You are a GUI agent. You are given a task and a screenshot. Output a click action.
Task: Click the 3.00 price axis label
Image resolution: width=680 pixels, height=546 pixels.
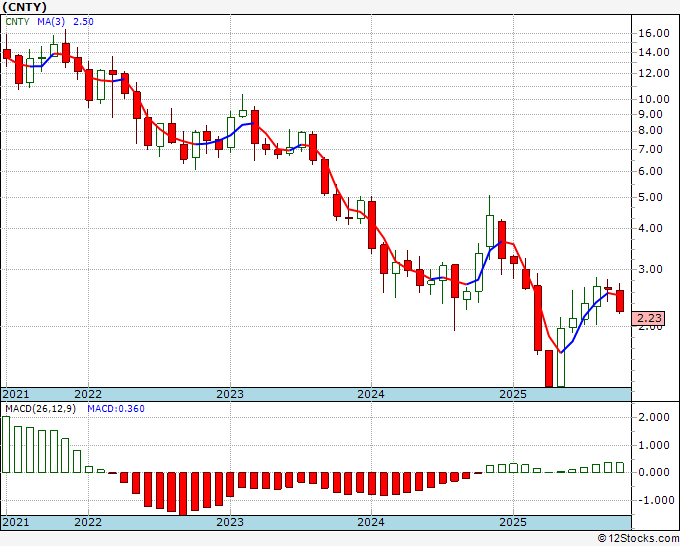coord(651,269)
